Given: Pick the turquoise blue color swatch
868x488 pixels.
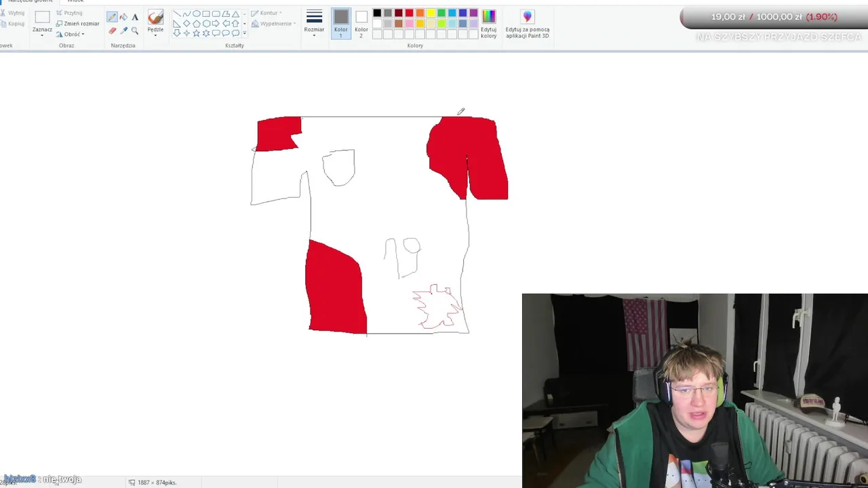Looking at the screenshot, I should (452, 13).
